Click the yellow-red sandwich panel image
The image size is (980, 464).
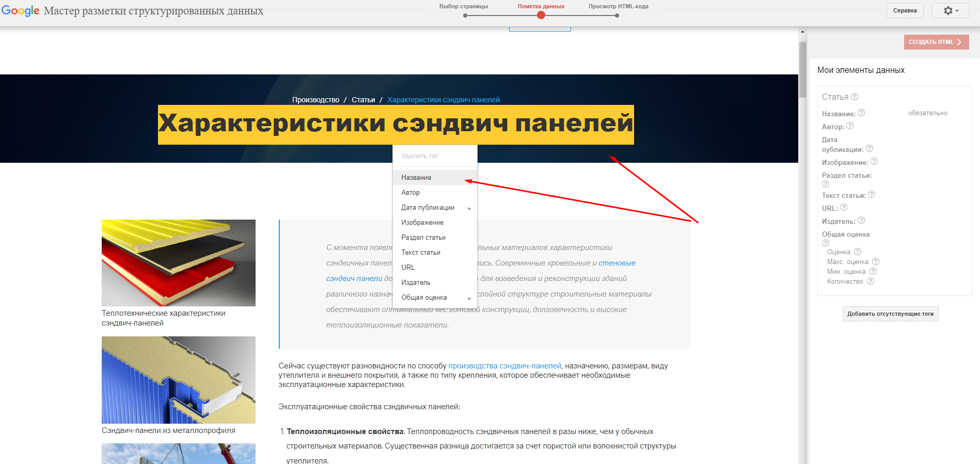pyautogui.click(x=179, y=263)
